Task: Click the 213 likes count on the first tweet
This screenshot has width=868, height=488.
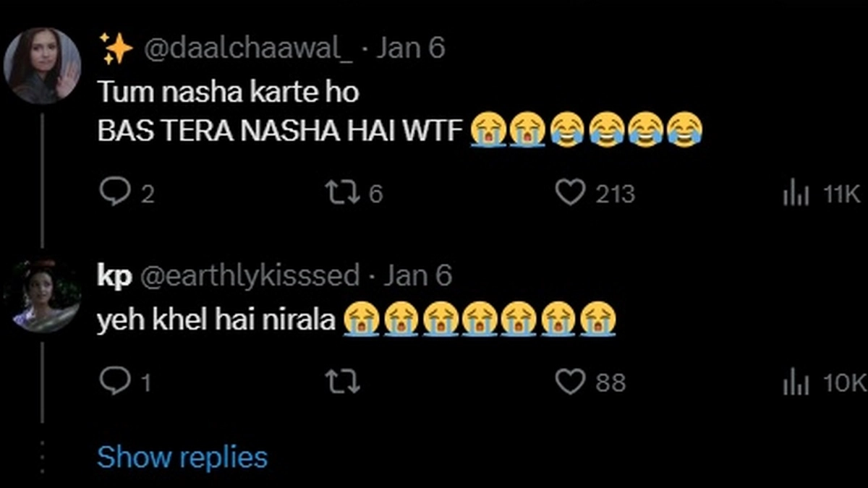Action: point(615,194)
